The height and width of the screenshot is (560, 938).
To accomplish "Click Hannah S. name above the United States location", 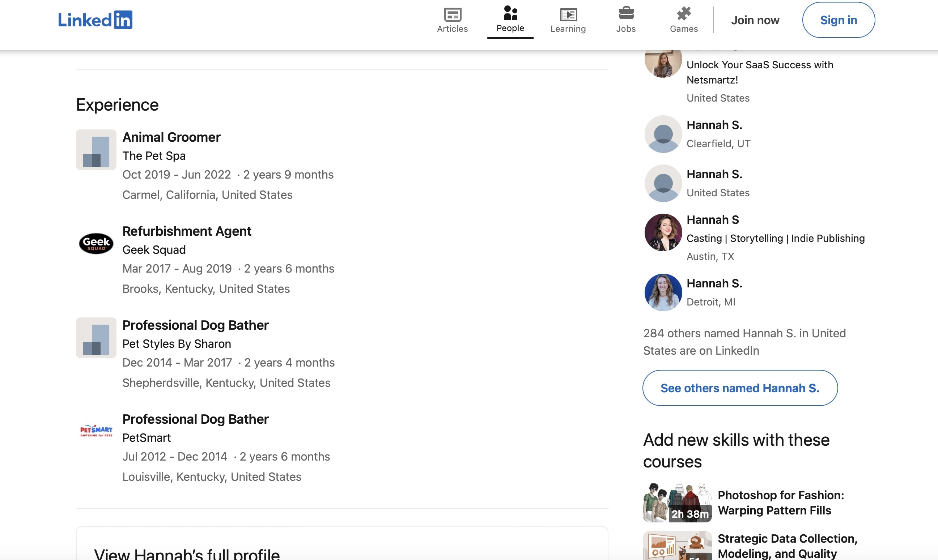I will click(714, 174).
